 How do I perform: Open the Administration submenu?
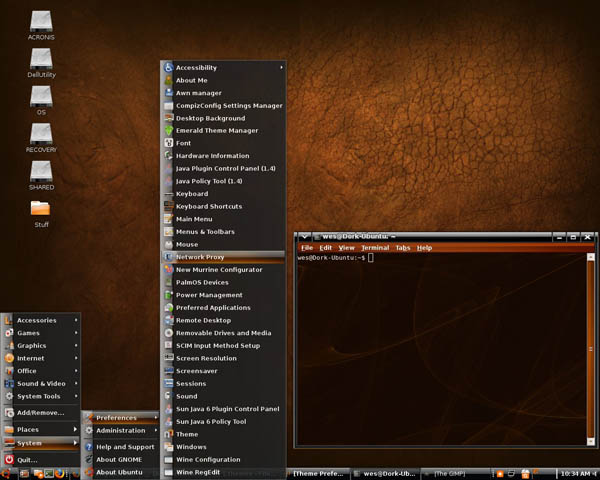[x=121, y=431]
